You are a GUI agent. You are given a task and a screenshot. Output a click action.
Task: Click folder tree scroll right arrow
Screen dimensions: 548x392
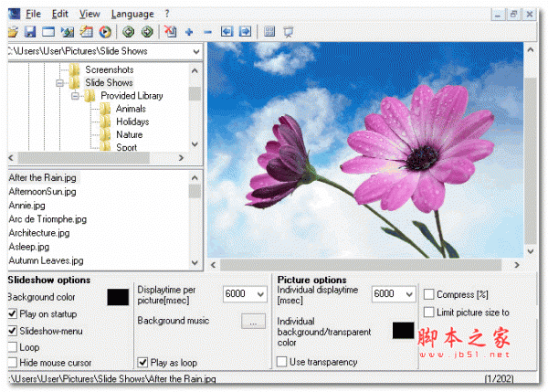181,158
